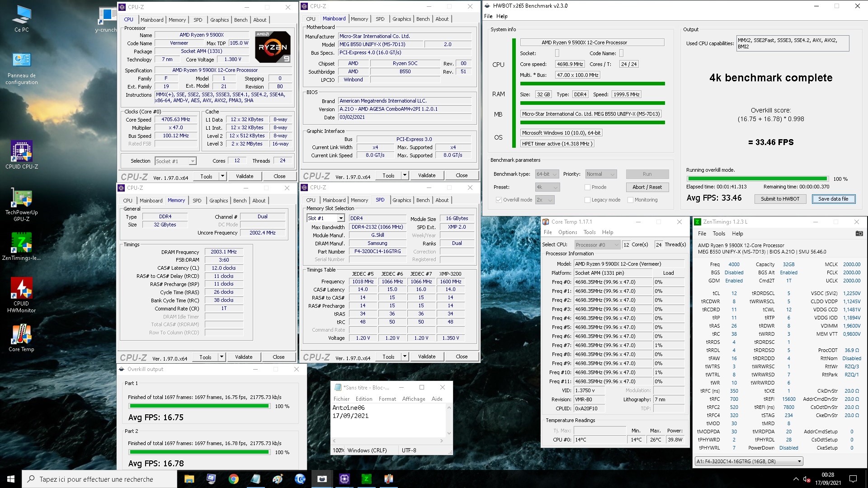Click the Windows Start button
This screenshot has height=488, width=868.
(11, 479)
